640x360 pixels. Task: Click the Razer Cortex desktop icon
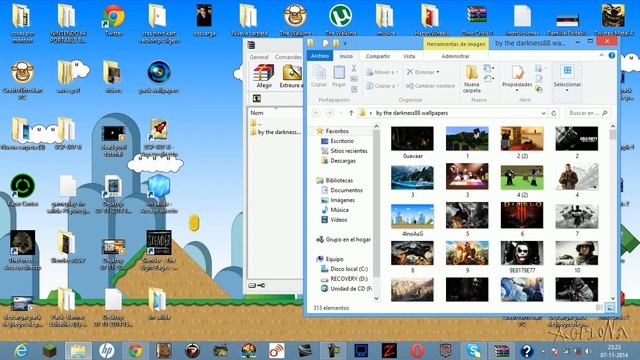tap(23, 186)
